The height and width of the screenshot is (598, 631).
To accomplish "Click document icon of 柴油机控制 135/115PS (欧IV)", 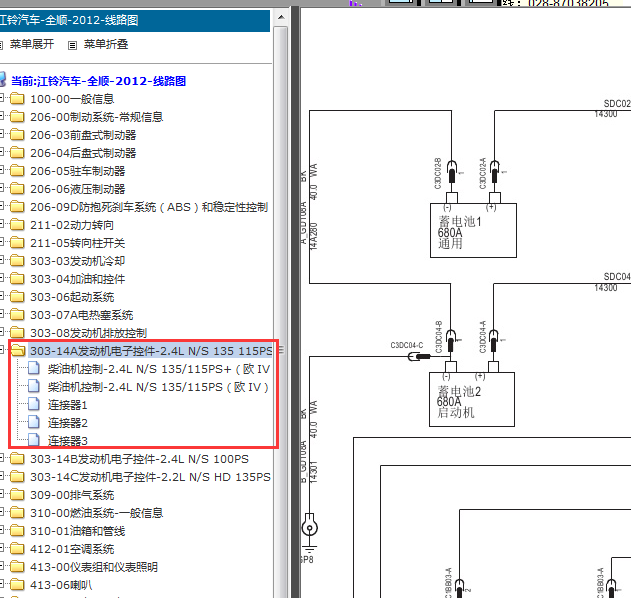I will 34,386.
